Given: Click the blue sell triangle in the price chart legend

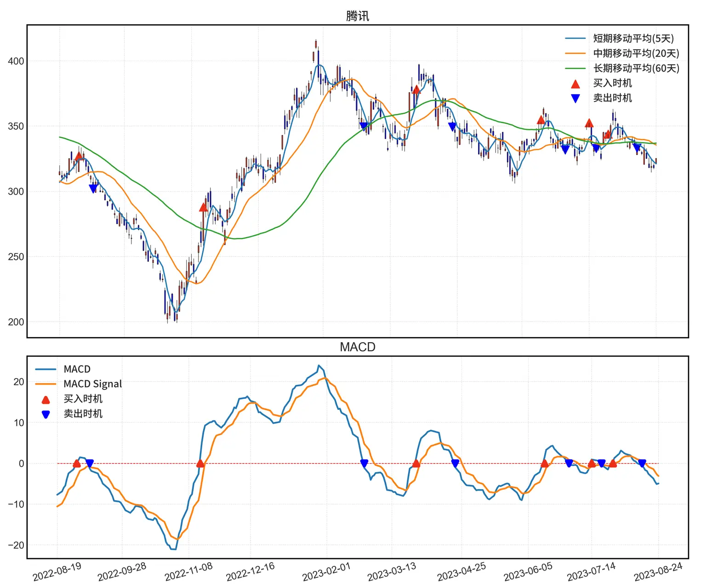Looking at the screenshot, I should click(x=575, y=98).
